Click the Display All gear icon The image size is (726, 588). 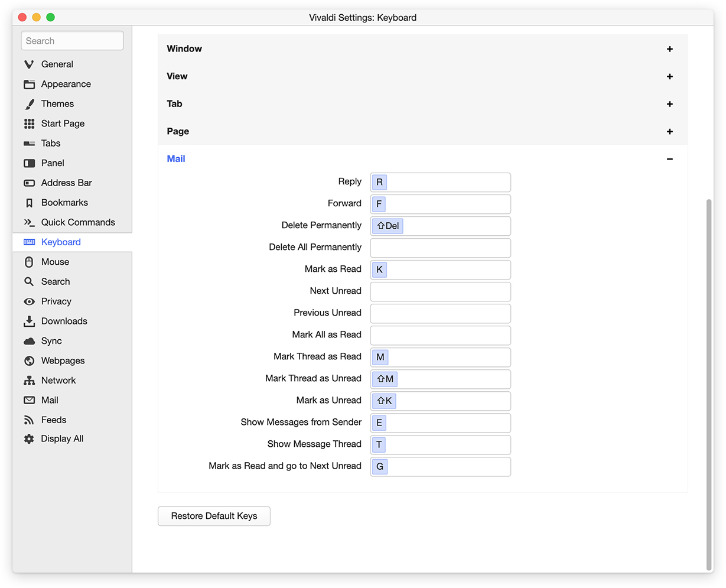pyautogui.click(x=29, y=439)
